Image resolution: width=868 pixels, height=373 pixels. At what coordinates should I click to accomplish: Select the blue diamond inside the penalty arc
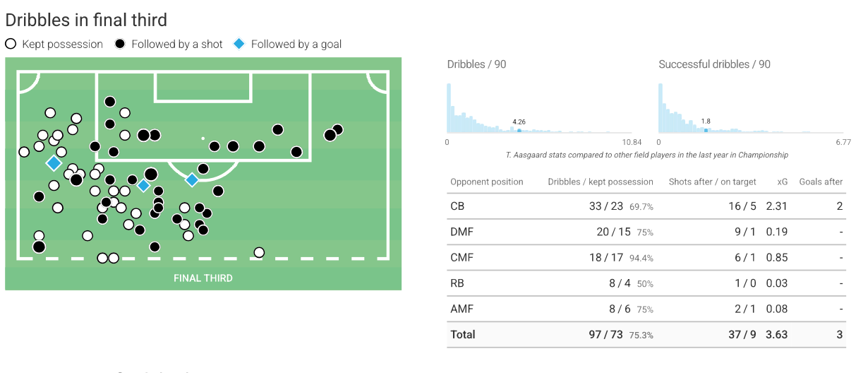point(192,180)
